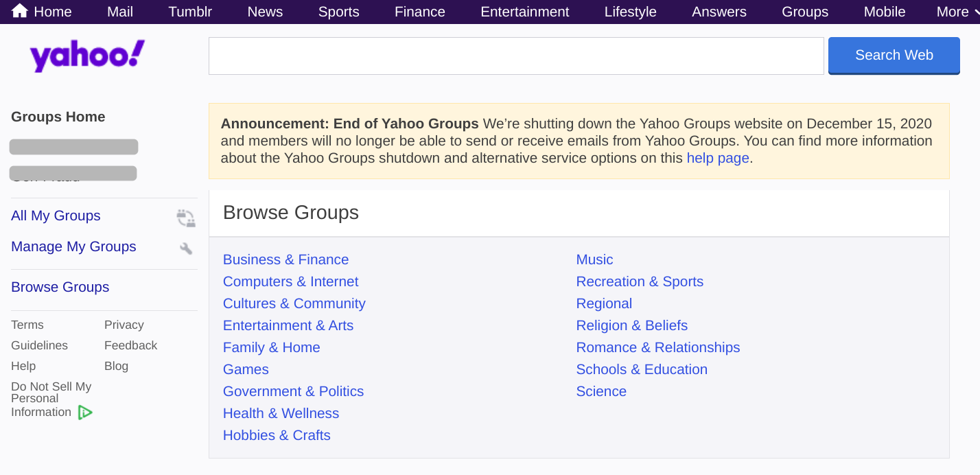Click the group sync icon beside All My Groups
The height and width of the screenshot is (475, 980).
tap(185, 218)
